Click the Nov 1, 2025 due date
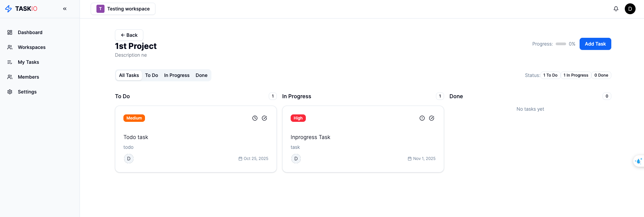This screenshot has width=644, height=217. coord(422,159)
